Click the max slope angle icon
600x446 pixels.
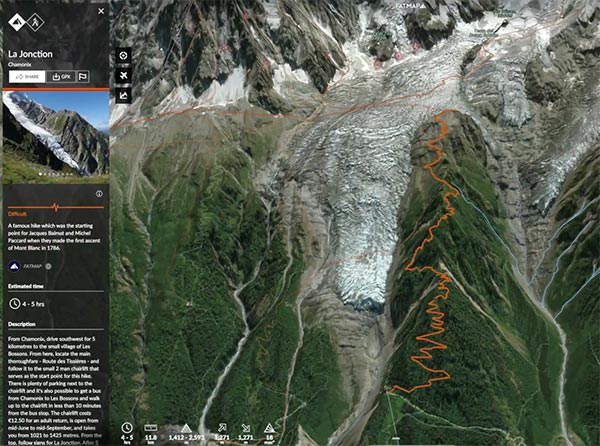(x=269, y=428)
